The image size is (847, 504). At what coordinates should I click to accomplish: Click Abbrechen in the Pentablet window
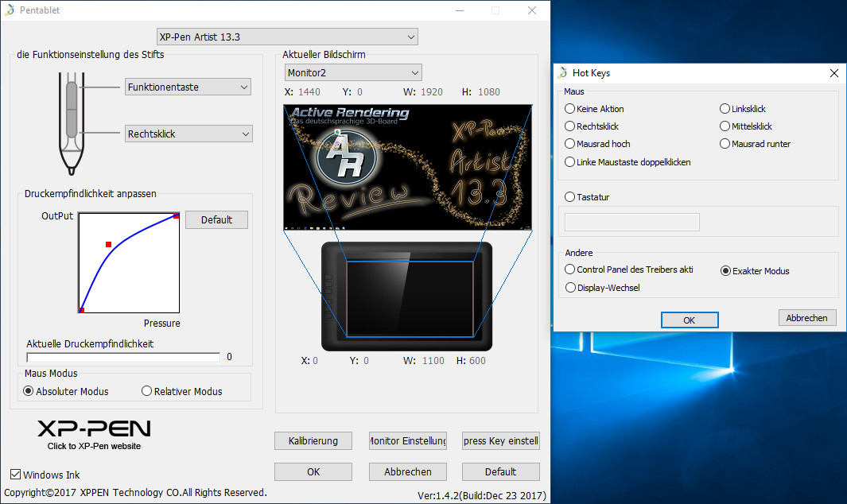(408, 471)
